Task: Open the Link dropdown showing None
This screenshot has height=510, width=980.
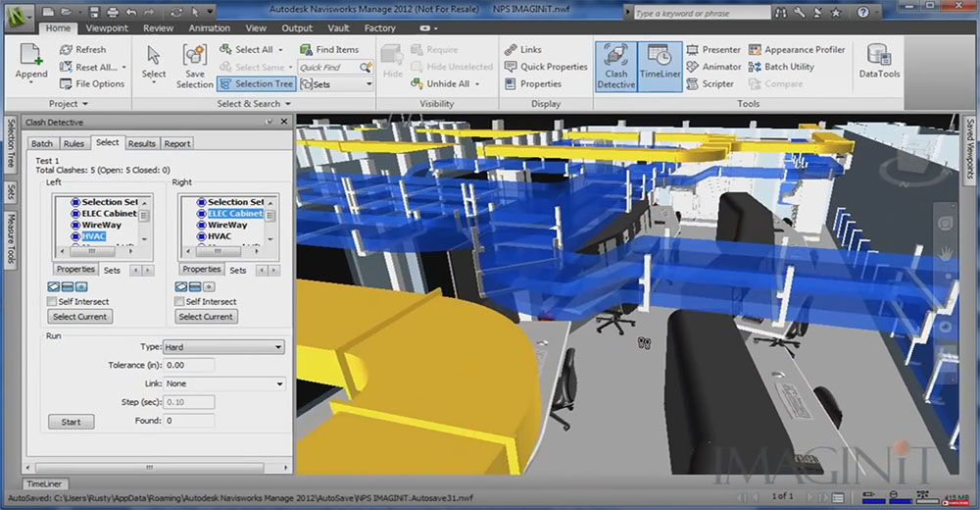Action: pyautogui.click(x=223, y=383)
